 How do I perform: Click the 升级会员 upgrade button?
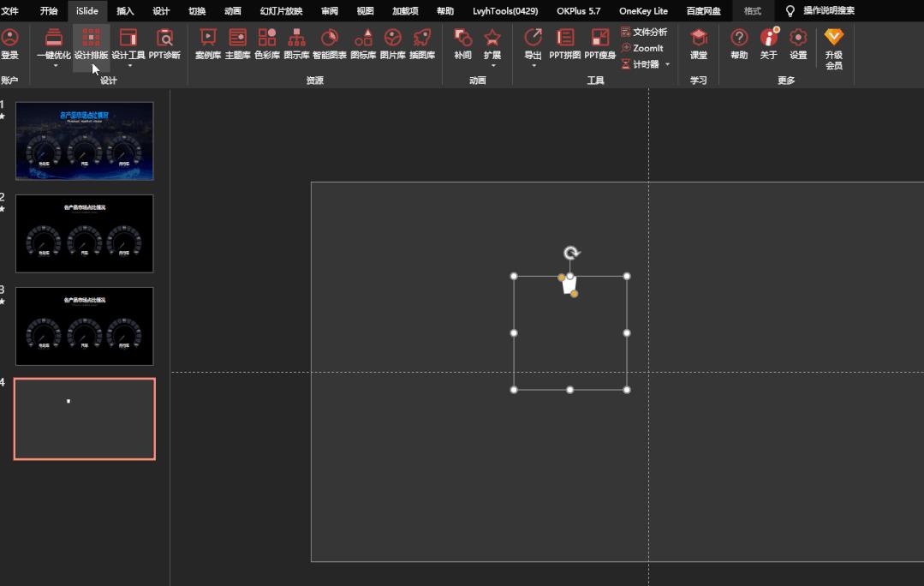pyautogui.click(x=833, y=47)
